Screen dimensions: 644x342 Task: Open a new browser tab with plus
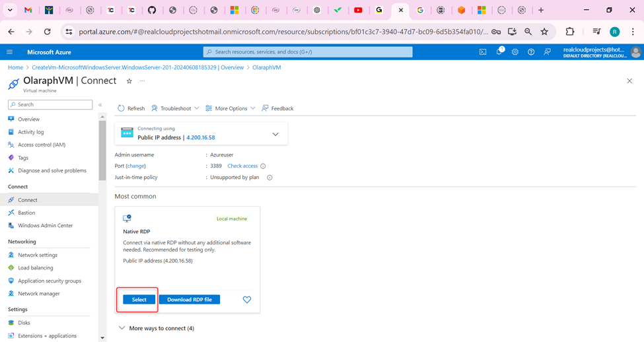pyautogui.click(x=541, y=10)
